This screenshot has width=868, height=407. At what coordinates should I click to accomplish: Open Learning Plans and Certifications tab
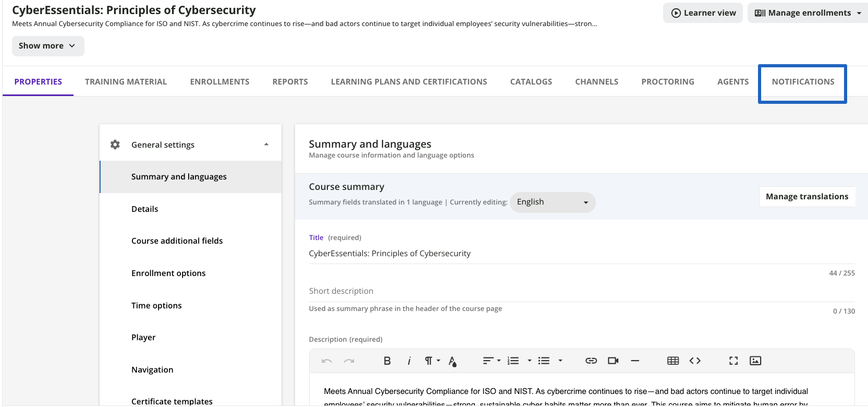click(x=409, y=81)
